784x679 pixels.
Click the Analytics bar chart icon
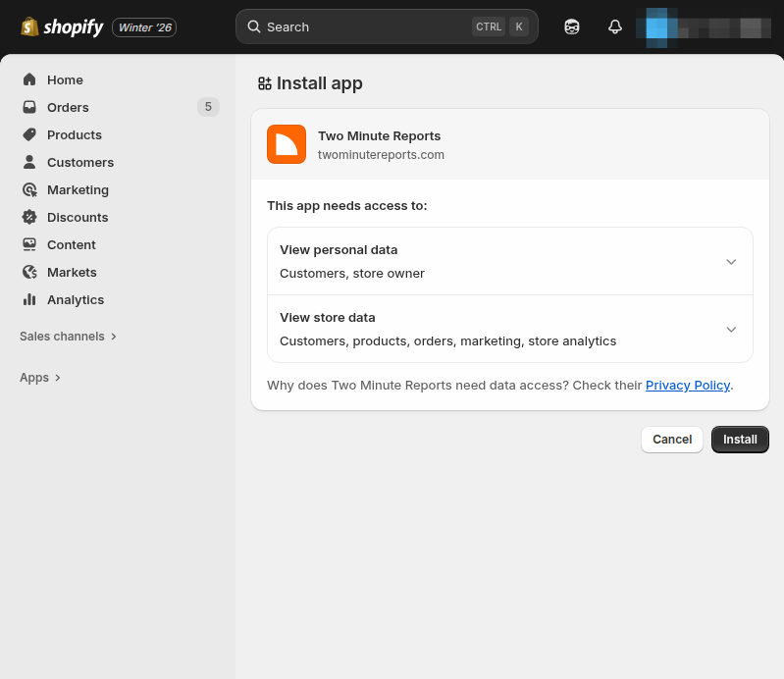point(29,299)
